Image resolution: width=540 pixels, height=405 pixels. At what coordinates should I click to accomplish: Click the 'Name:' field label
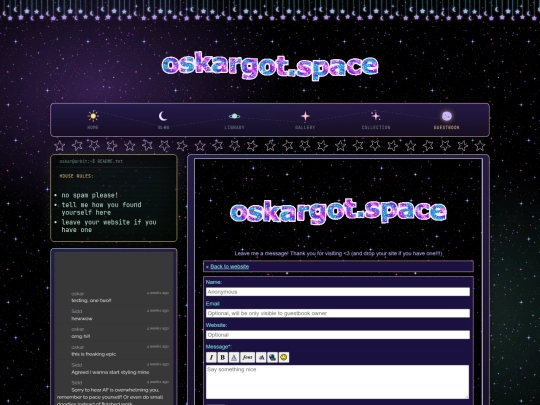214,282
